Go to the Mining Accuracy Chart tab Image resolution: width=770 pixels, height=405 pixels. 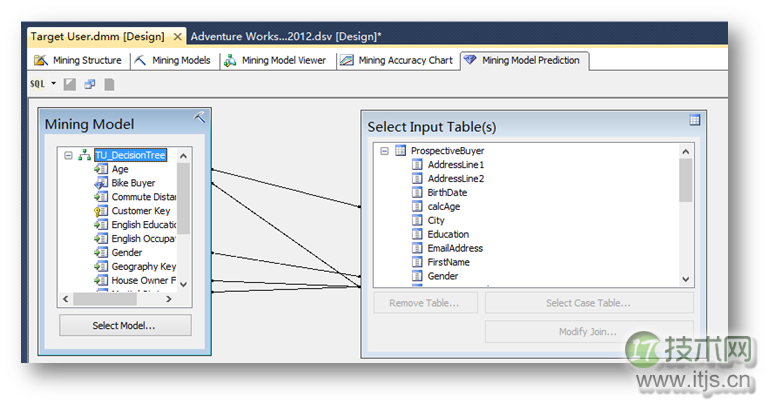coord(396,60)
